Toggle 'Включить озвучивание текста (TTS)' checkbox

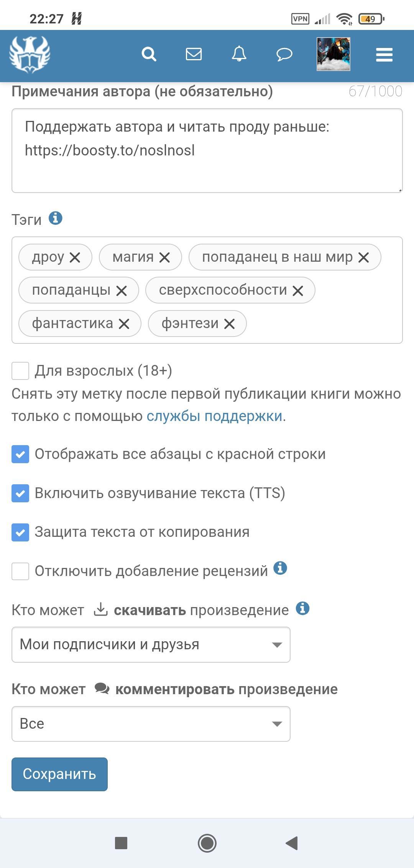tap(20, 493)
